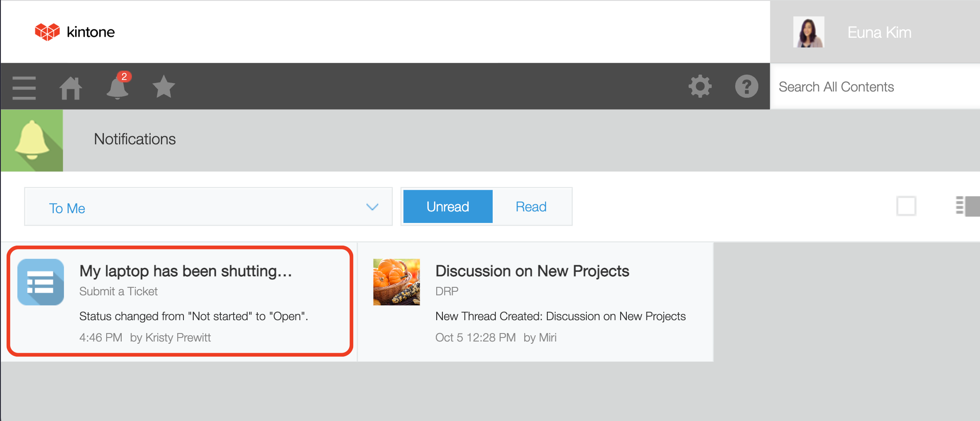Image resolution: width=980 pixels, height=421 pixels.
Task: Open notifications bell with badge
Action: coord(118,86)
